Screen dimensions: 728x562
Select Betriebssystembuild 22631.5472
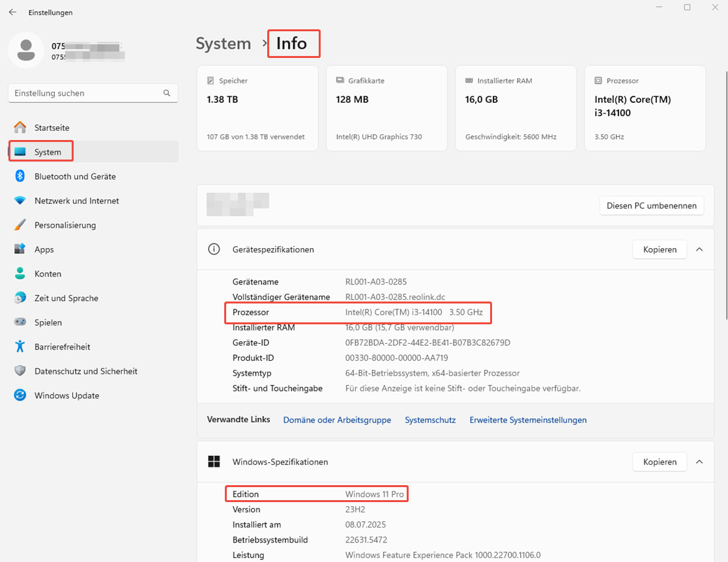click(x=366, y=541)
